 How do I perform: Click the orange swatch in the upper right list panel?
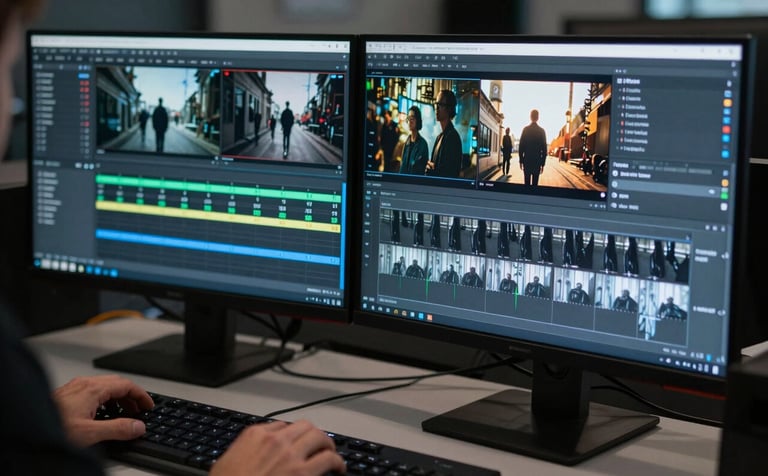coord(727,103)
